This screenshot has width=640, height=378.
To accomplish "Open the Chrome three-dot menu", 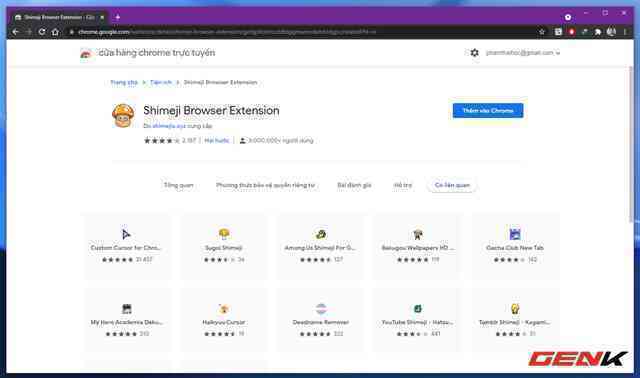I will (x=624, y=31).
